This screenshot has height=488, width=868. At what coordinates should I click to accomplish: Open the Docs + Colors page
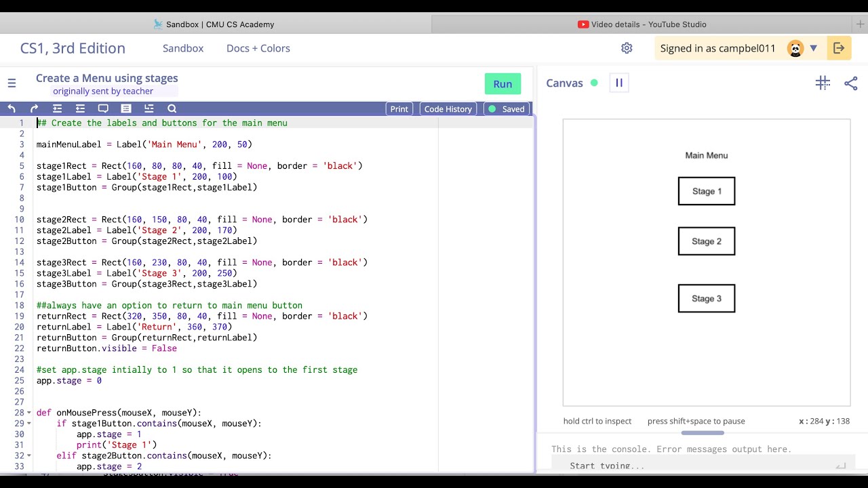[258, 48]
